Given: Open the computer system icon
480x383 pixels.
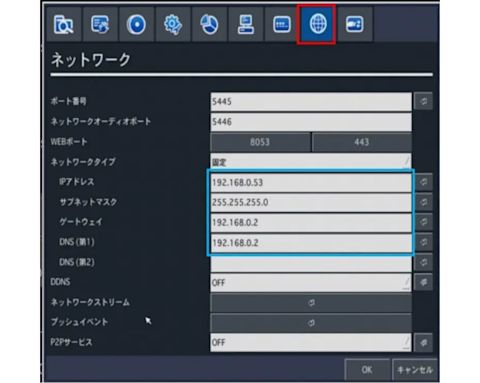Looking at the screenshot, I should 245,24.
